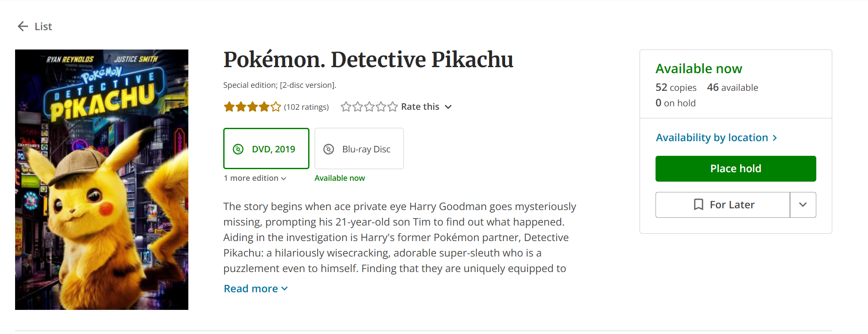Expand the 1 more edition list
Screen dimensions: 868x334
255,178
